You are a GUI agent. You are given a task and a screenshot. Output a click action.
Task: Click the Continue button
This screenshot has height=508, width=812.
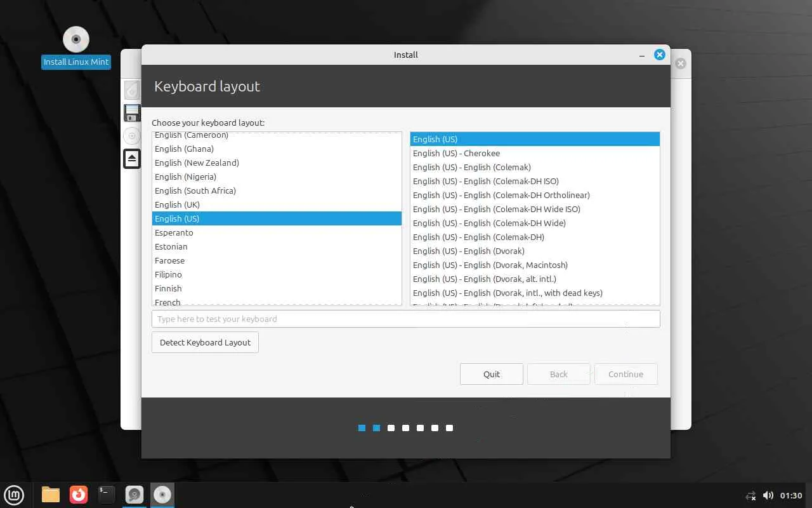626,374
